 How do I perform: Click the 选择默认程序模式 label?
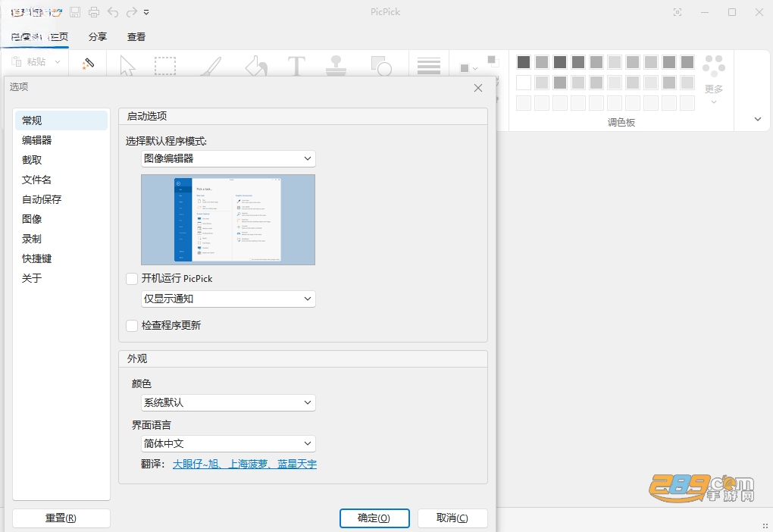click(166, 142)
